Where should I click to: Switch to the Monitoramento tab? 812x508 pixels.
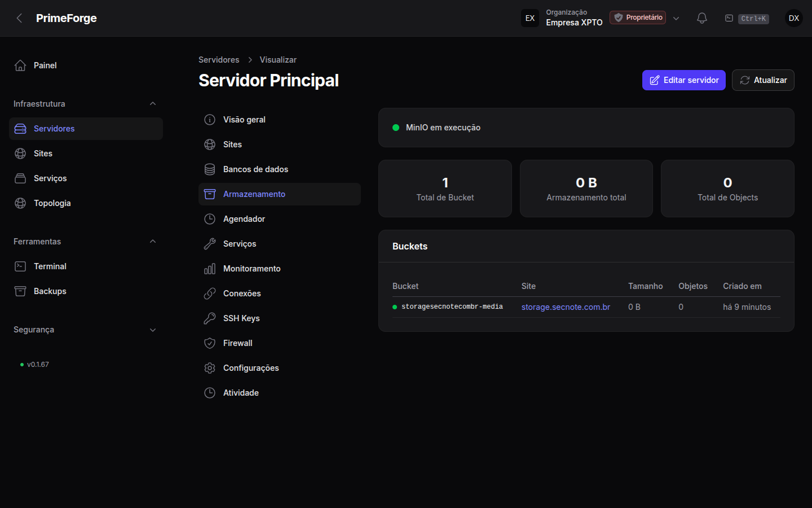click(280, 269)
